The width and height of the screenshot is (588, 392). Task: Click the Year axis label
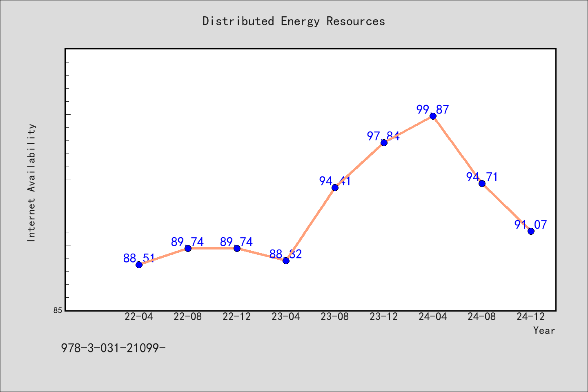544,330
